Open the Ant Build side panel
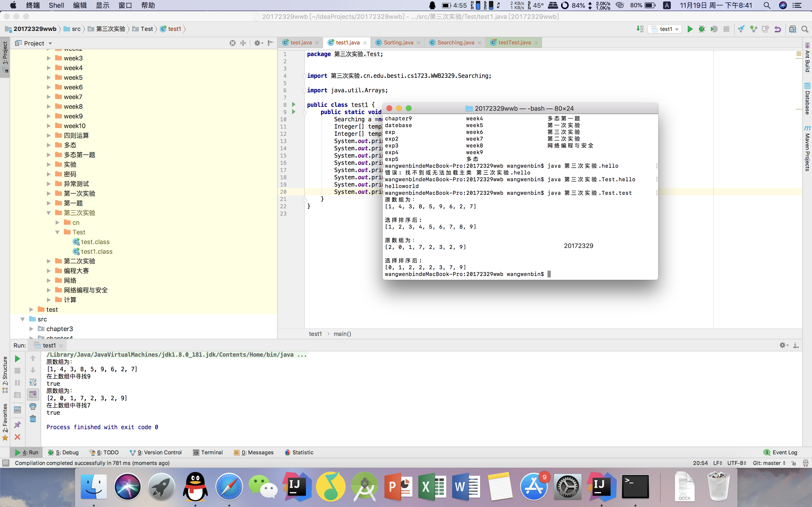 point(807,58)
